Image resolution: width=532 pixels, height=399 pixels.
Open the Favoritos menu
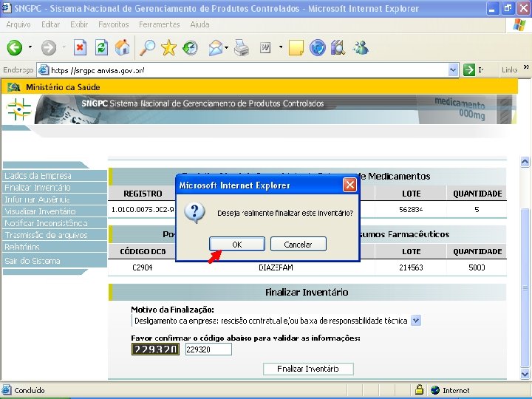click(114, 24)
